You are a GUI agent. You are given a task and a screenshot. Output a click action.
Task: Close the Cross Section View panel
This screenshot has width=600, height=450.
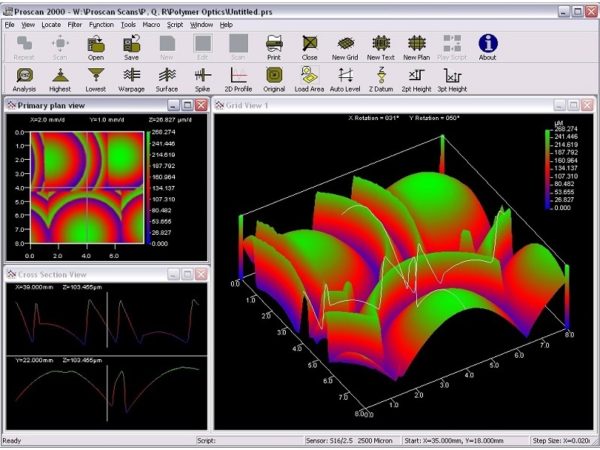200,273
